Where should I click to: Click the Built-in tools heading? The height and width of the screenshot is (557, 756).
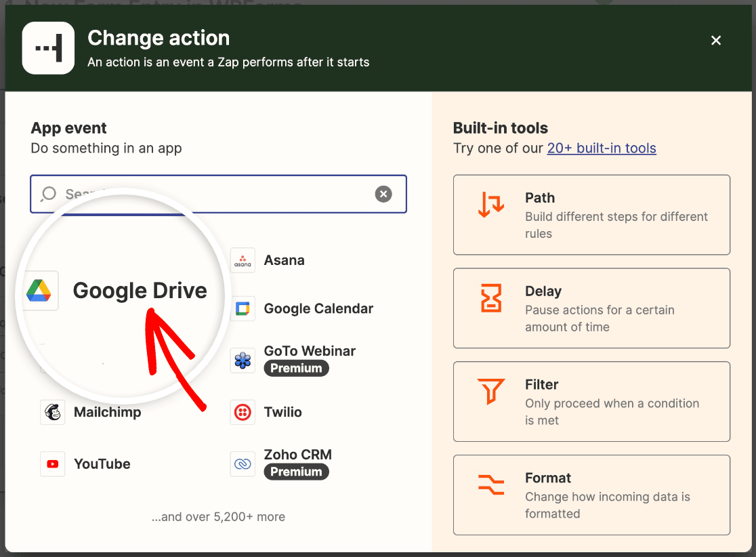point(501,128)
